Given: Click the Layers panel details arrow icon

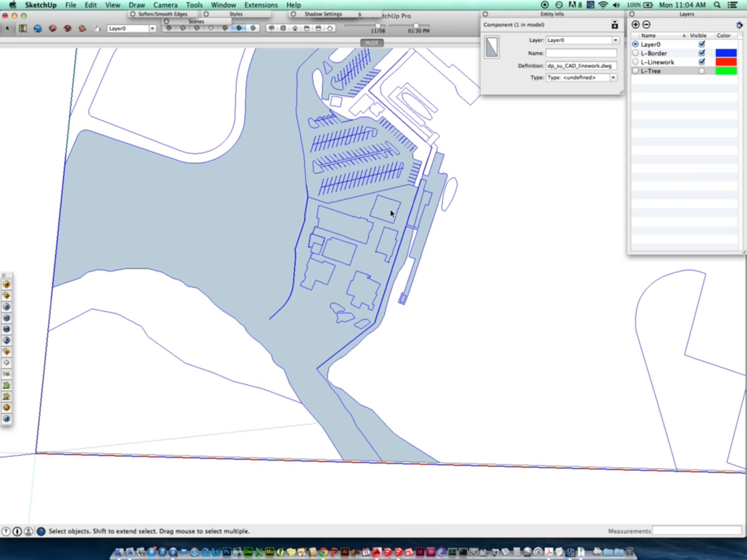Looking at the screenshot, I should [739, 25].
